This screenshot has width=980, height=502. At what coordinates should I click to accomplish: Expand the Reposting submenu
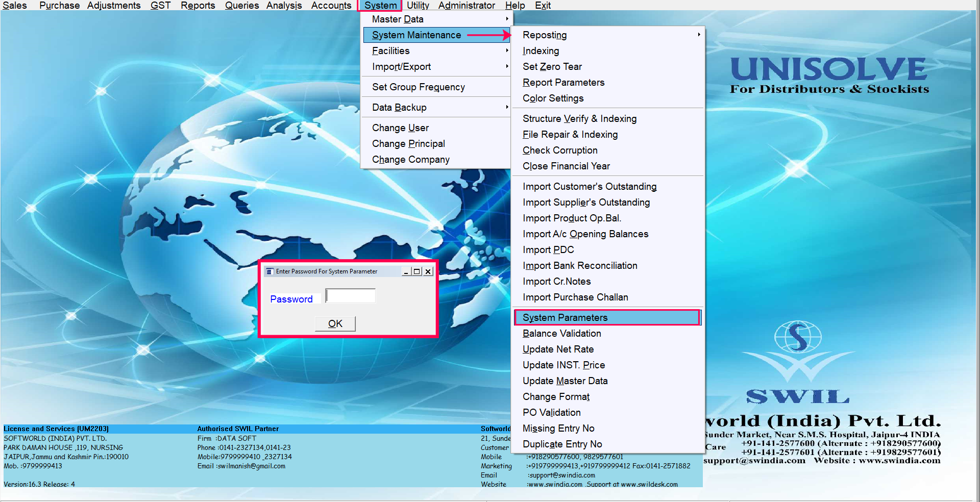pyautogui.click(x=608, y=35)
